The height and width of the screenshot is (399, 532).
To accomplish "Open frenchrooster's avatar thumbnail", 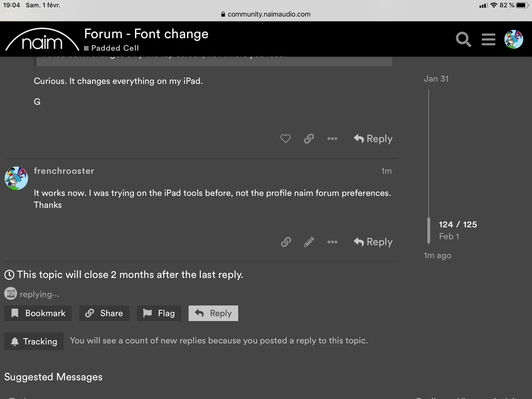I will point(16,178).
